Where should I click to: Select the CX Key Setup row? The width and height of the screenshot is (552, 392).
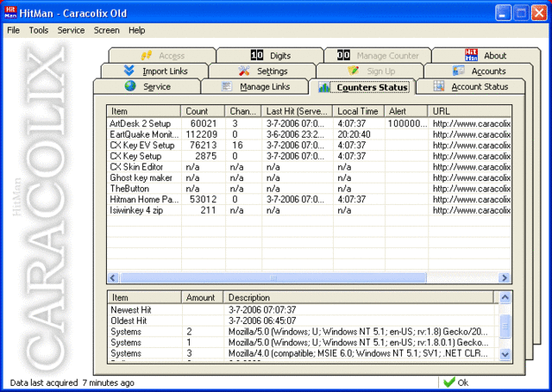pyautogui.click(x=309, y=156)
